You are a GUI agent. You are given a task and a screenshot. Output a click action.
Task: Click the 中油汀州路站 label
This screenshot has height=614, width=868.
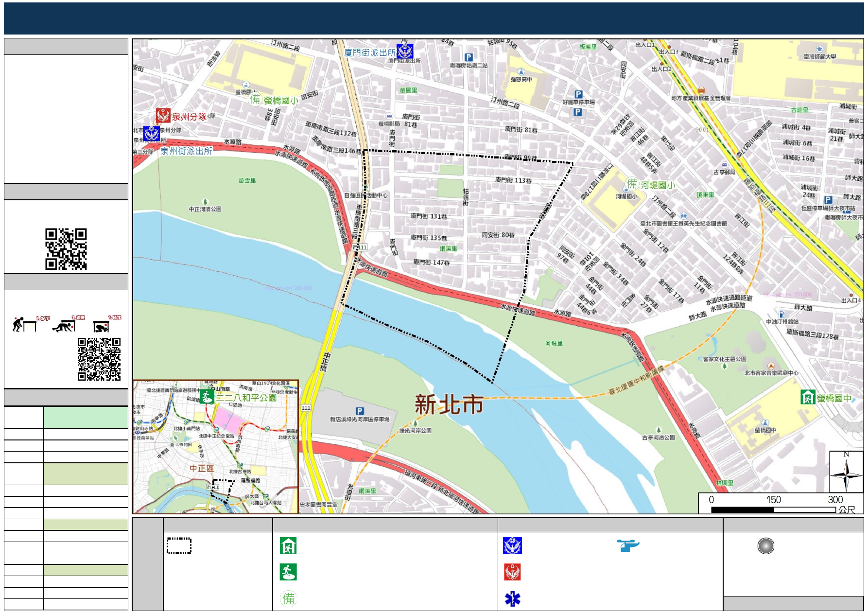pos(782,321)
